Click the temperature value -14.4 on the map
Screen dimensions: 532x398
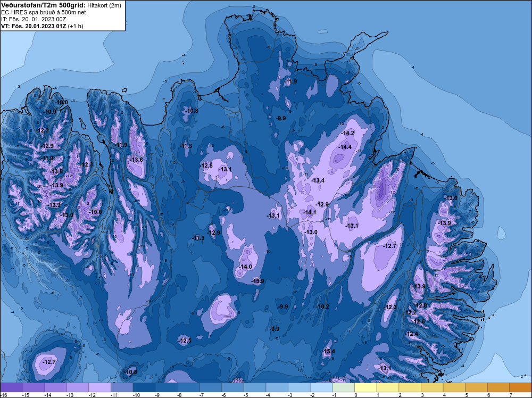[345, 147]
